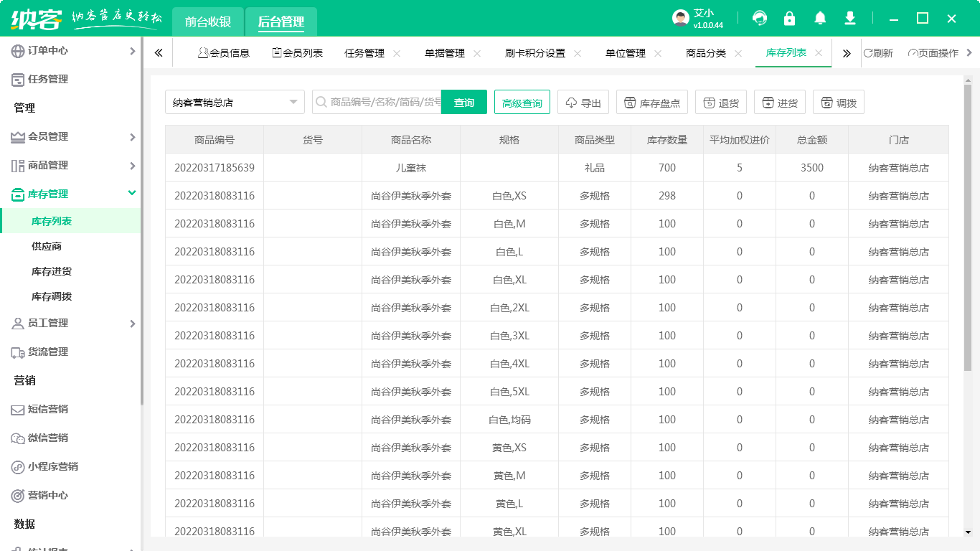Click the download icon in title bar
This screenshot has height=551, width=980.
[850, 19]
